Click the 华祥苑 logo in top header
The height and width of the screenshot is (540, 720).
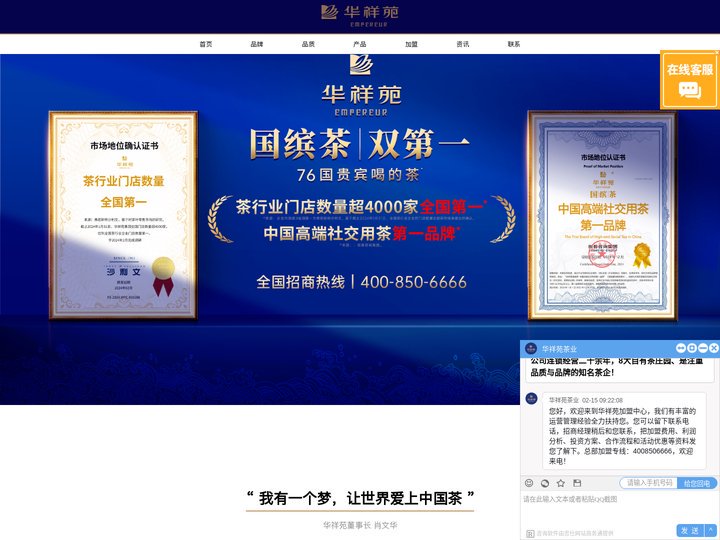click(x=360, y=16)
